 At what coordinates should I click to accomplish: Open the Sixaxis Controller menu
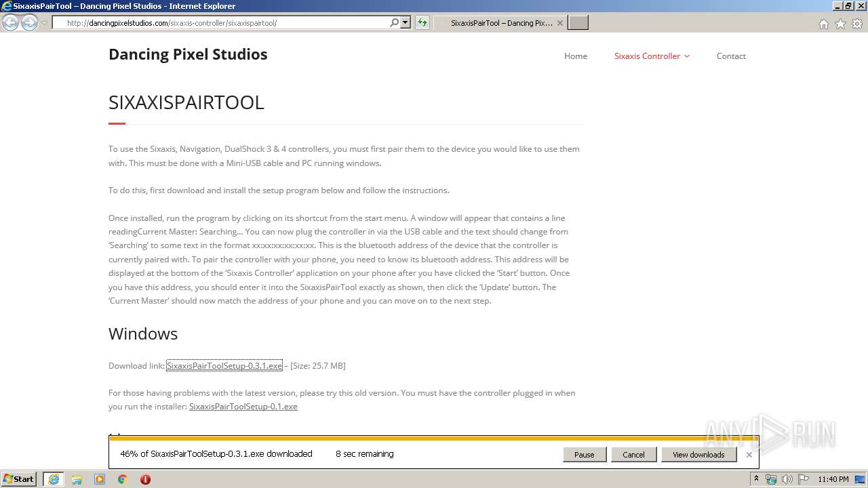(647, 56)
